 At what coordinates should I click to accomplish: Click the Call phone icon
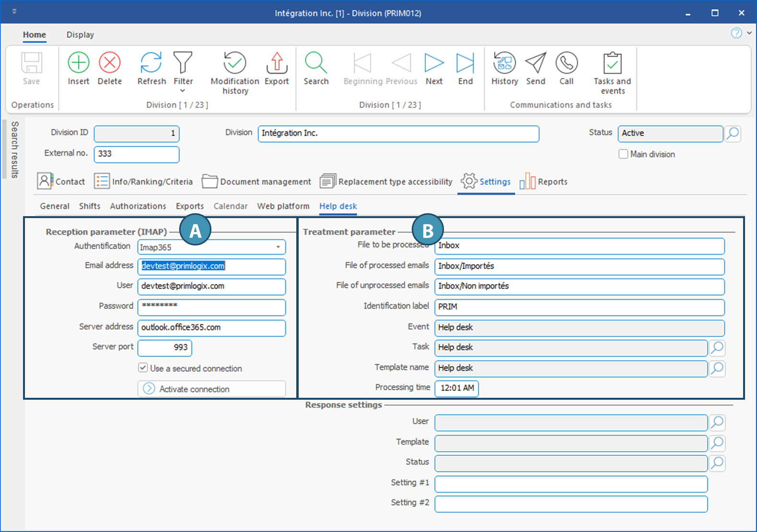click(566, 63)
